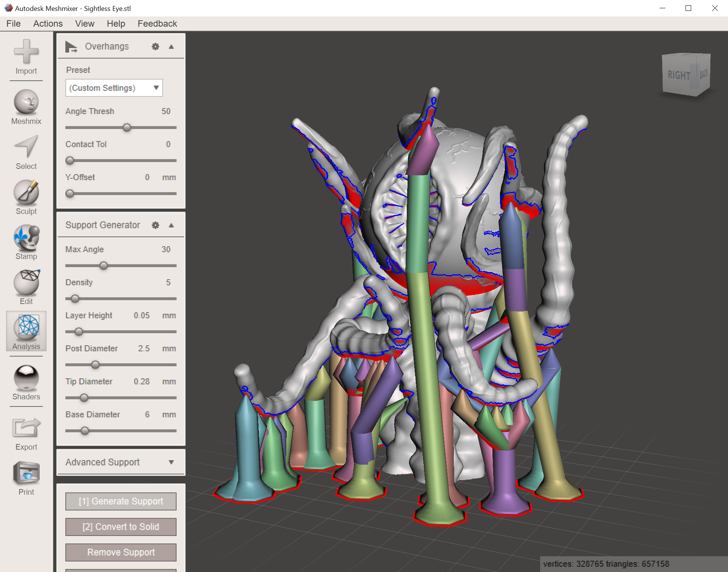Click the BACK face of view cube
The image size is (728, 572).
[x=704, y=74]
